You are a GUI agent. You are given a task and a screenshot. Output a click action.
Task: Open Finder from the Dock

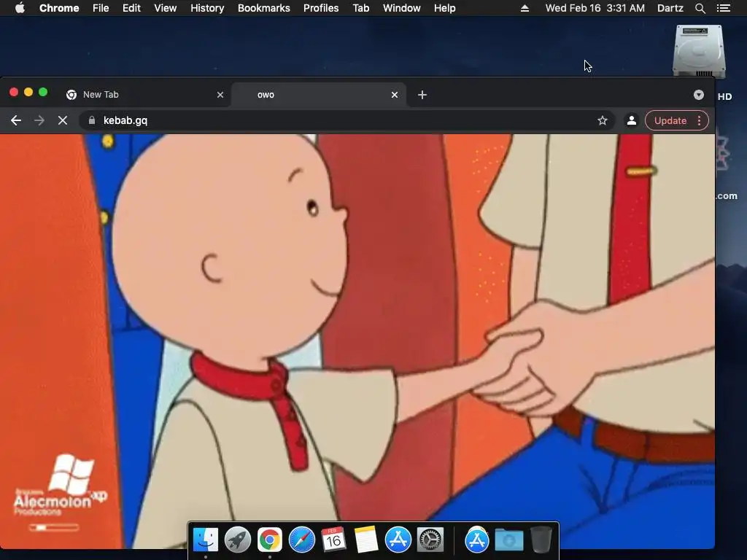[206, 540]
